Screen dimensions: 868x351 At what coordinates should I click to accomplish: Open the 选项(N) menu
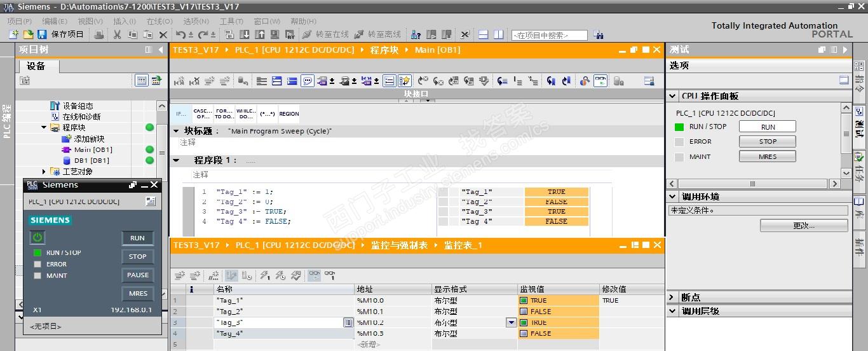(x=196, y=21)
